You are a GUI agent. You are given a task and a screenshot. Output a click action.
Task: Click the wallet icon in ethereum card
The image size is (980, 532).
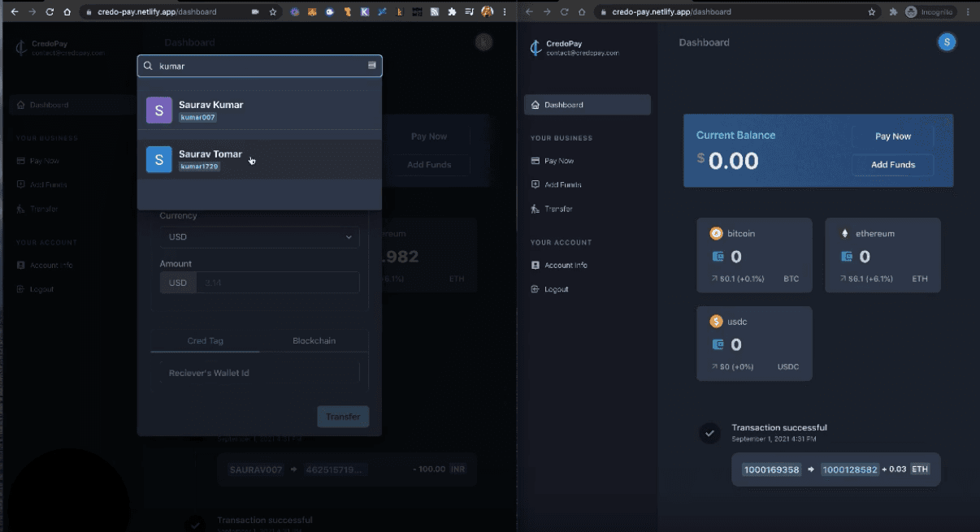[x=846, y=257]
